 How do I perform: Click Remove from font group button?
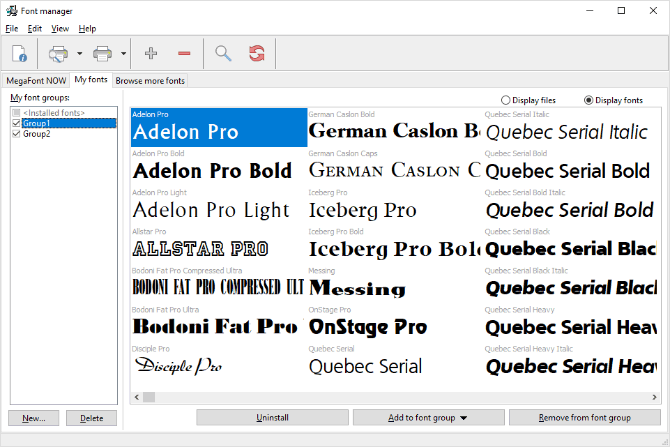(585, 418)
